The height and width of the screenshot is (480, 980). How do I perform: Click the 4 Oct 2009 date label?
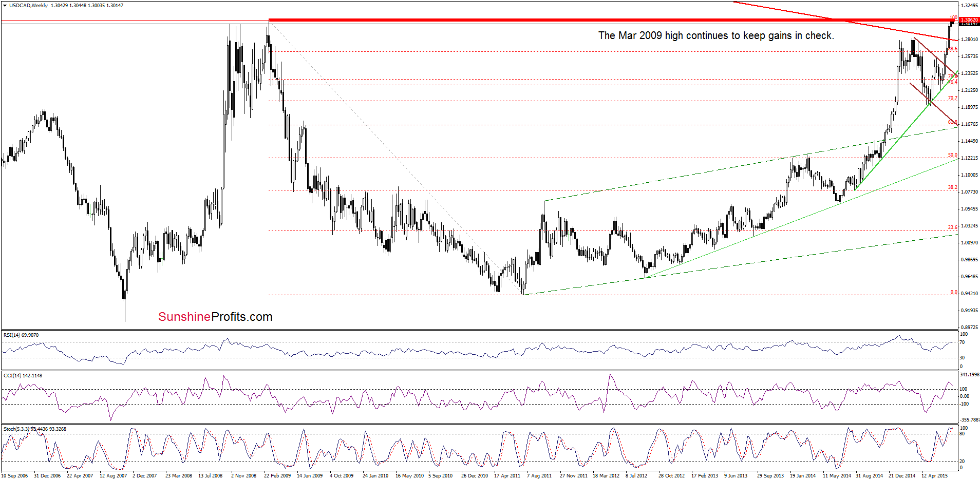tap(342, 476)
